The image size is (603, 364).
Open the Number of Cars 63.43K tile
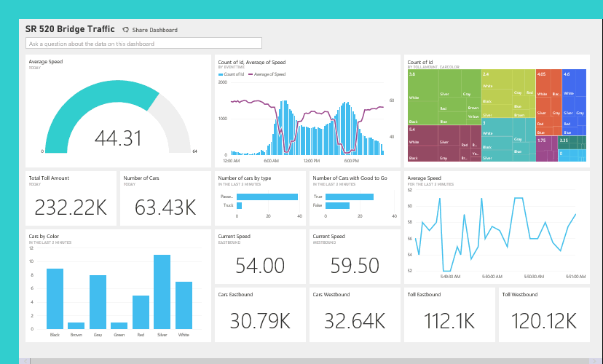(165, 198)
